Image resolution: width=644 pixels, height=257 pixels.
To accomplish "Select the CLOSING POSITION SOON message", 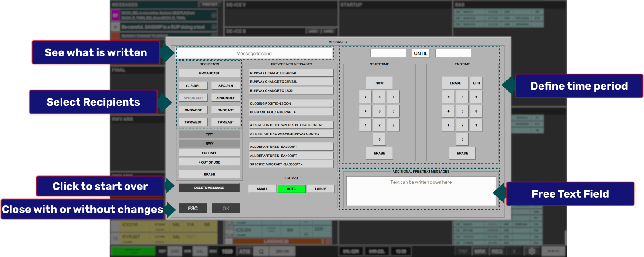I will click(291, 103).
